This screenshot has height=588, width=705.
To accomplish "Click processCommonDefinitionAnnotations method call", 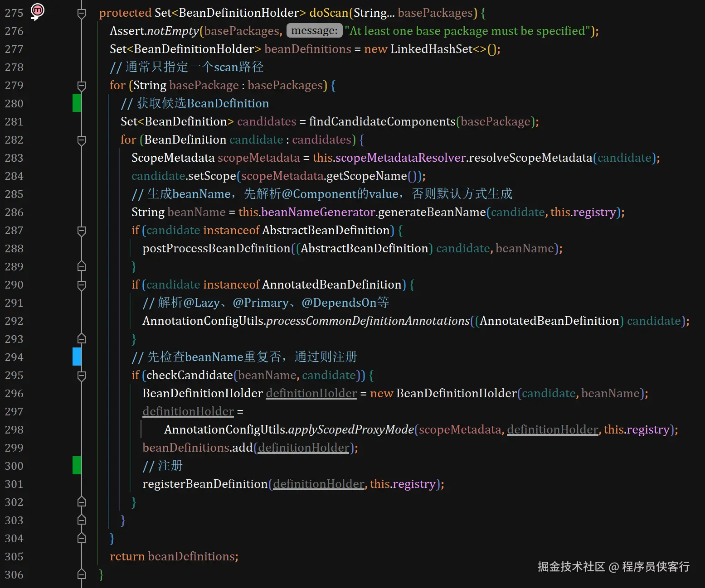I will (368, 321).
